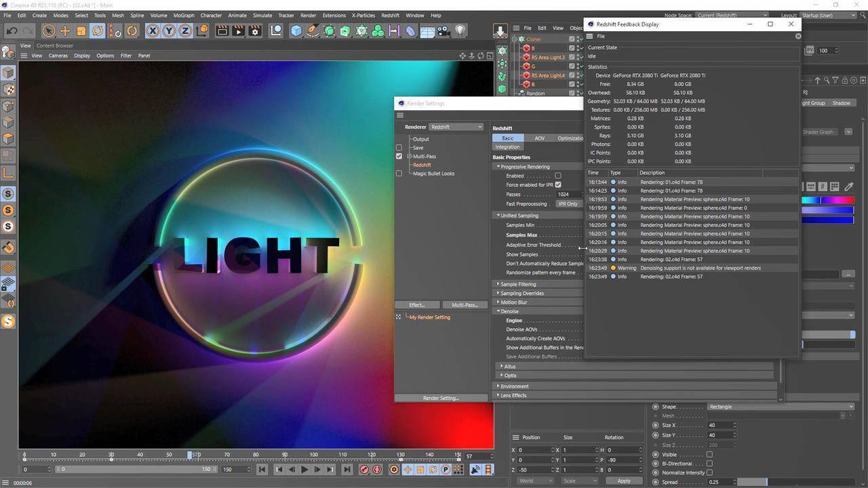Open the Simulate menu
This screenshot has height=488, width=868.
tap(262, 15)
